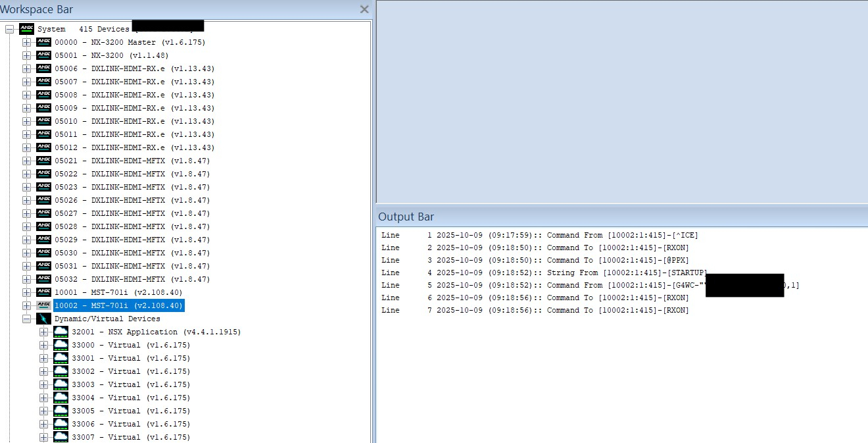
Task: Click output line 1 with ^ICE command
Action: [x=539, y=235]
